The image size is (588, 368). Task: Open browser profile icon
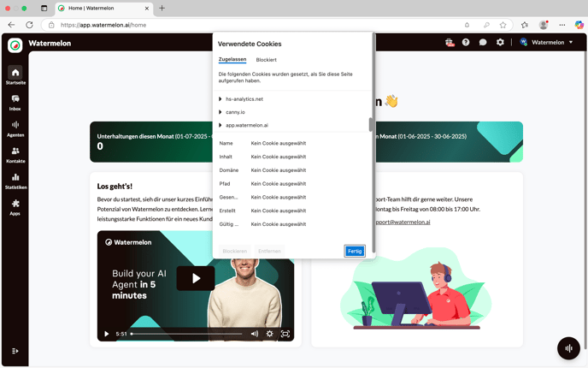544,25
